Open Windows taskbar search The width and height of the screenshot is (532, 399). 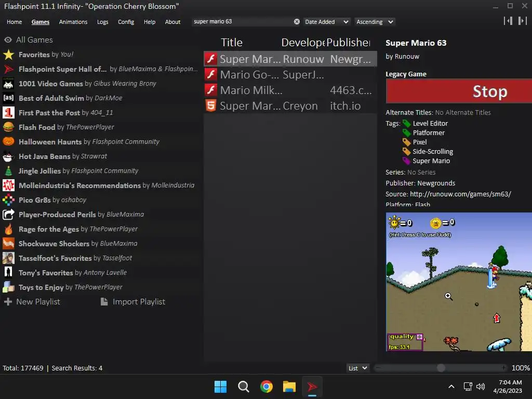coord(243,387)
